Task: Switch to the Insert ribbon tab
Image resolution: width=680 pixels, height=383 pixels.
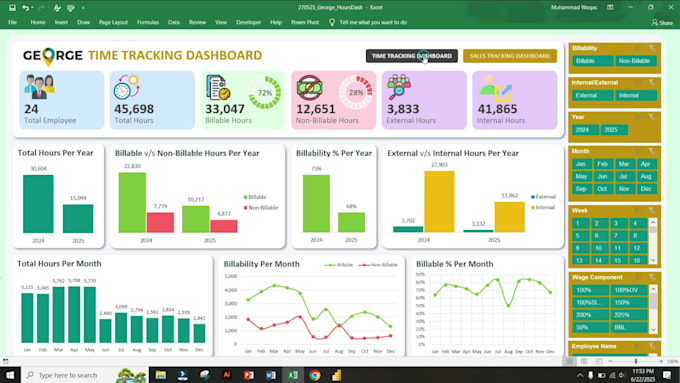Action: (61, 22)
